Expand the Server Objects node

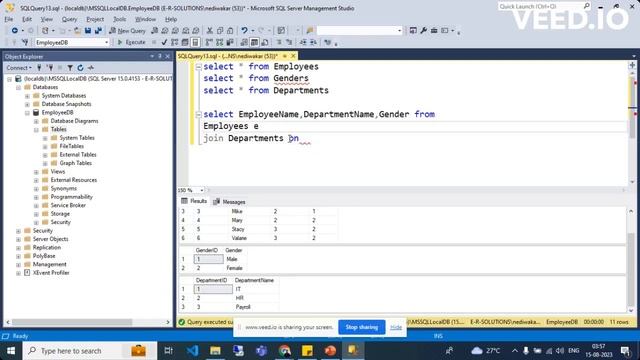pos(18,239)
